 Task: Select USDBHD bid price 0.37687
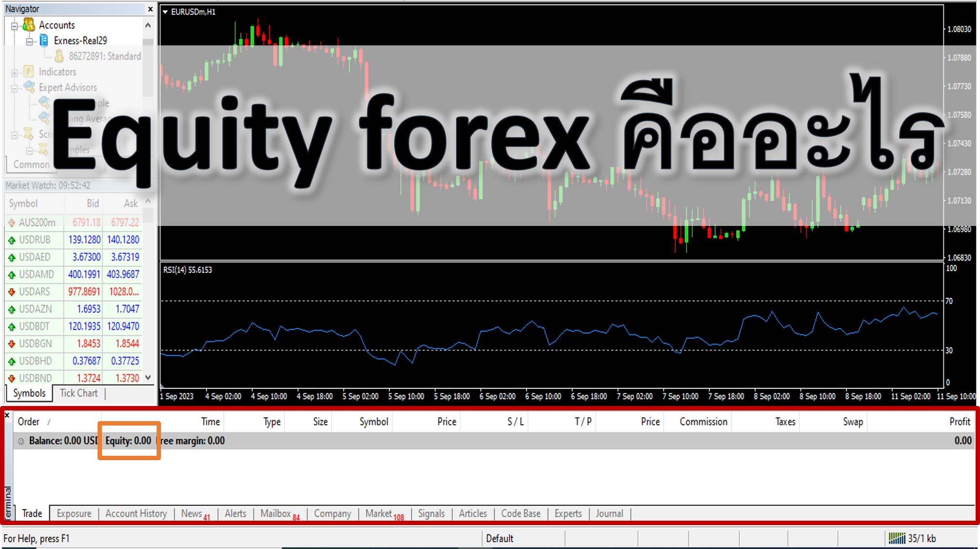[86, 361]
